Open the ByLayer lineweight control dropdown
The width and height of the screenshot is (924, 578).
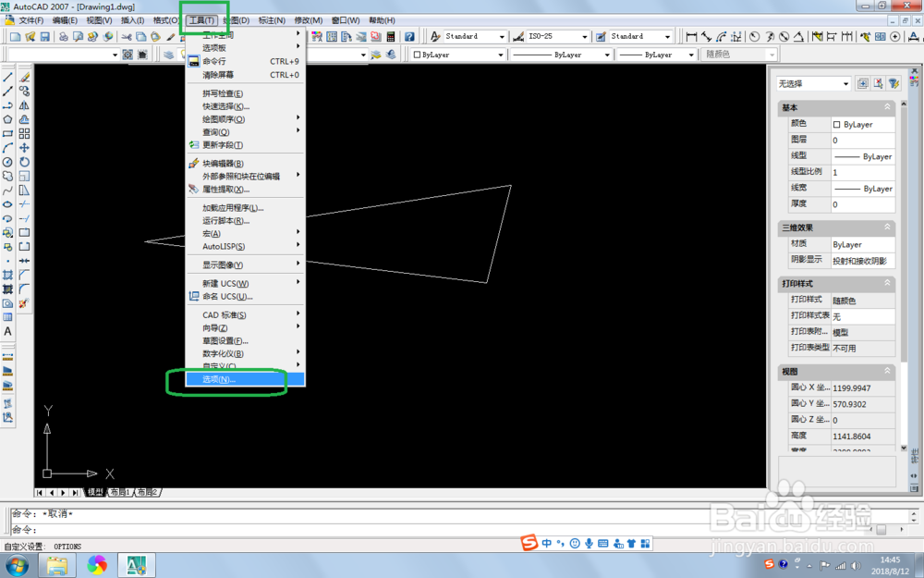click(x=656, y=55)
